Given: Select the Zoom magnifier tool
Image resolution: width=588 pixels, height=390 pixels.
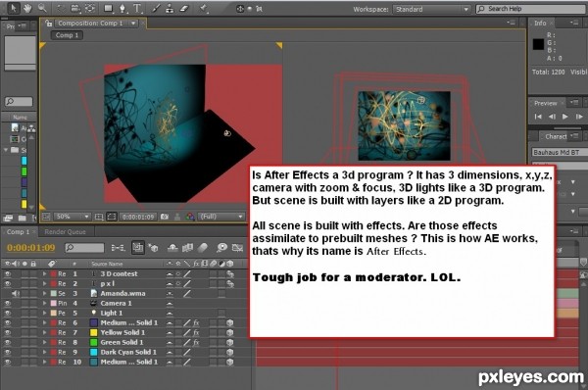Looking at the screenshot, I should [42, 8].
